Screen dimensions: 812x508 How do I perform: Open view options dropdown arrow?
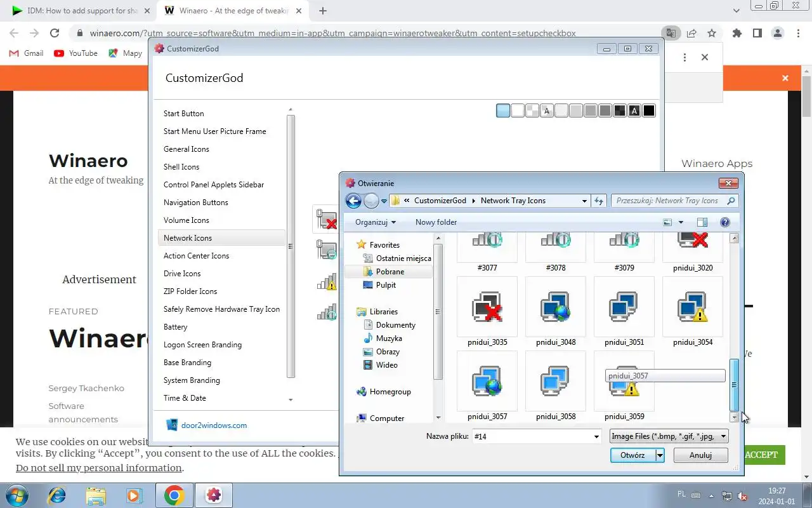(x=681, y=222)
